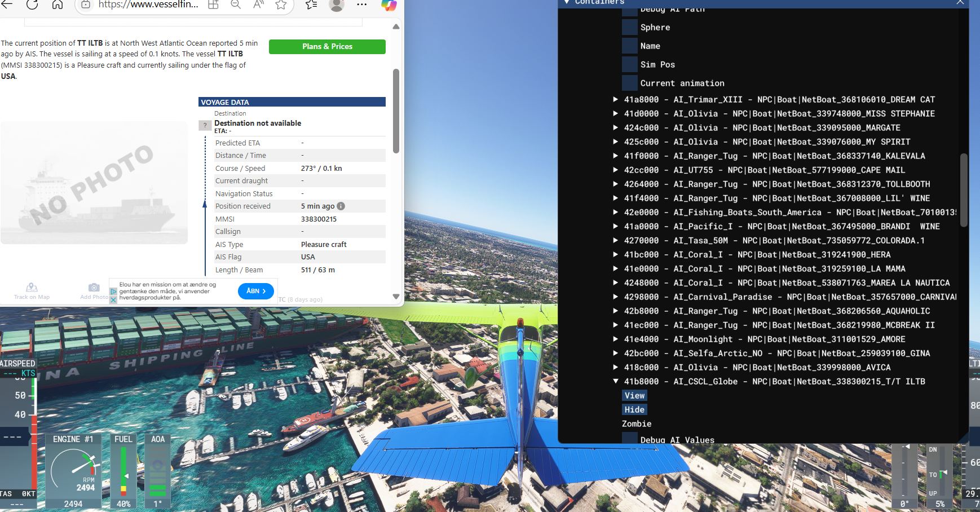Click the Containers window vertical scrollbar
980x512 pixels.
(964, 190)
